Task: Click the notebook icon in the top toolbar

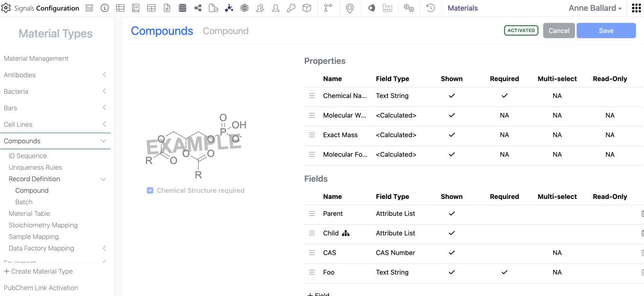Action: tap(135, 8)
